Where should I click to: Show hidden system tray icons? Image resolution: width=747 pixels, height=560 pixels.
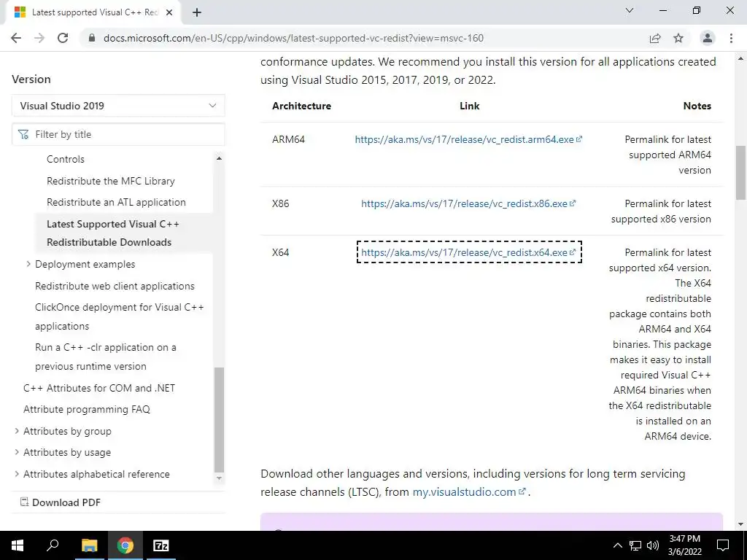click(x=617, y=545)
